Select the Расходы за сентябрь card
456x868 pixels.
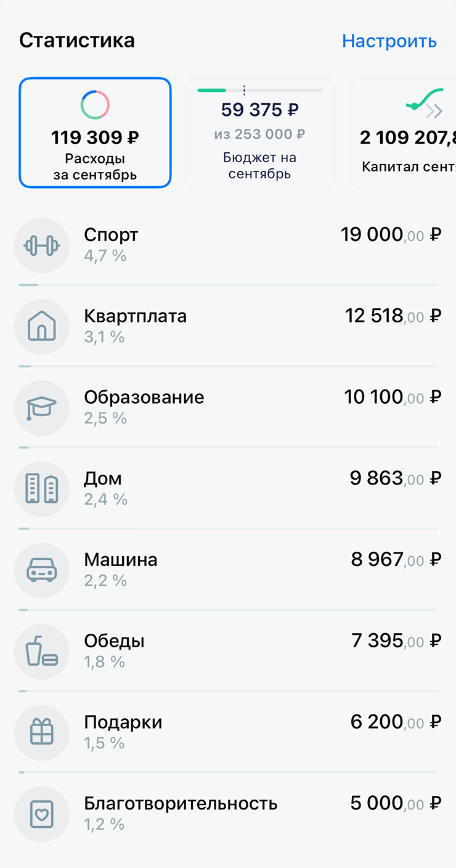pyautogui.click(x=95, y=133)
